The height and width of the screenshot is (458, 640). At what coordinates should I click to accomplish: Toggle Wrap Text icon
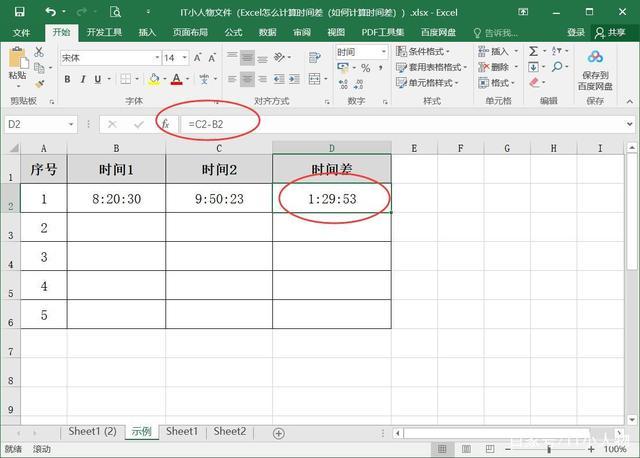pyautogui.click(x=314, y=58)
